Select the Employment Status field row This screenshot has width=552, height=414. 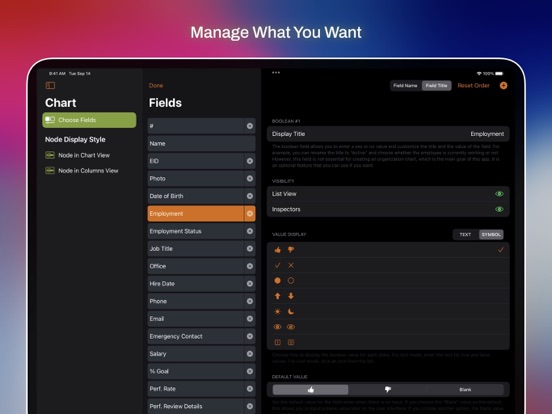195,231
